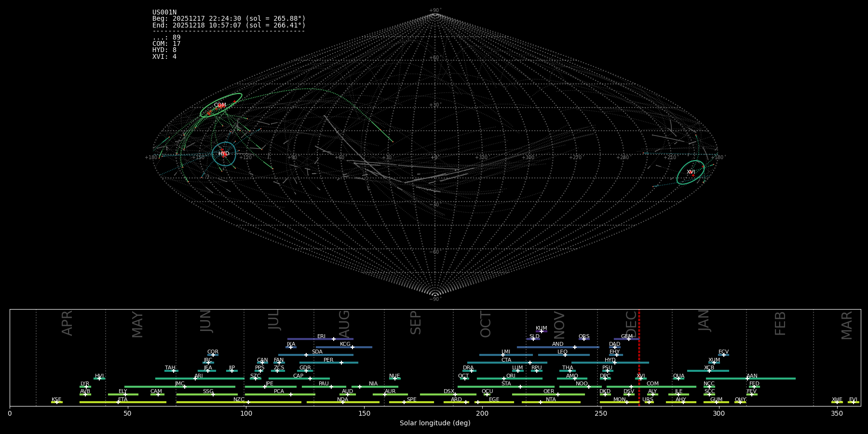The image size is (868, 434).
Task: Select the GEM shower peak marker
Action: point(628,339)
